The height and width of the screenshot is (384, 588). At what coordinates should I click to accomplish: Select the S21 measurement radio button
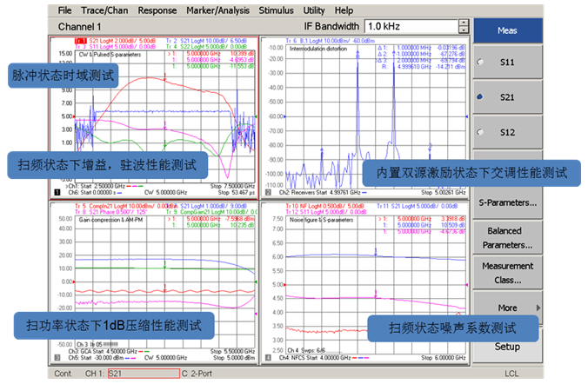[x=480, y=97]
